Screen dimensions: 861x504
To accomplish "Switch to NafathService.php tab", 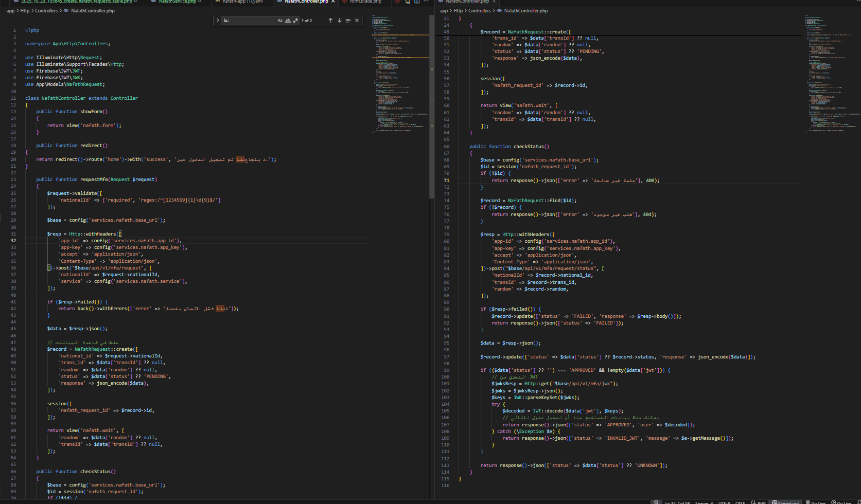I will (177, 2).
